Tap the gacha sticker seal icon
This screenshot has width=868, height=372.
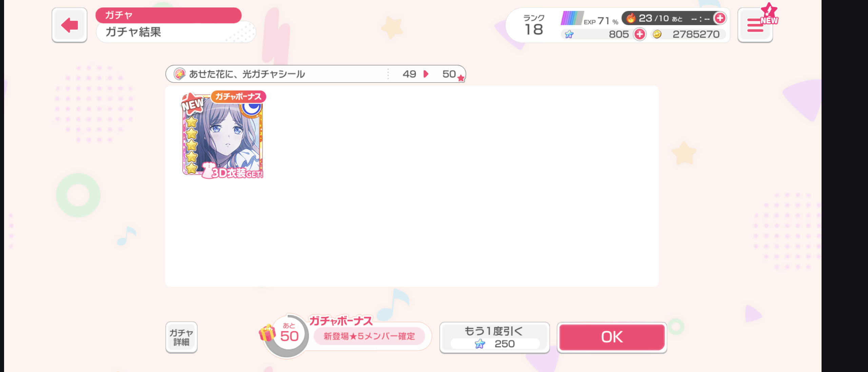179,74
